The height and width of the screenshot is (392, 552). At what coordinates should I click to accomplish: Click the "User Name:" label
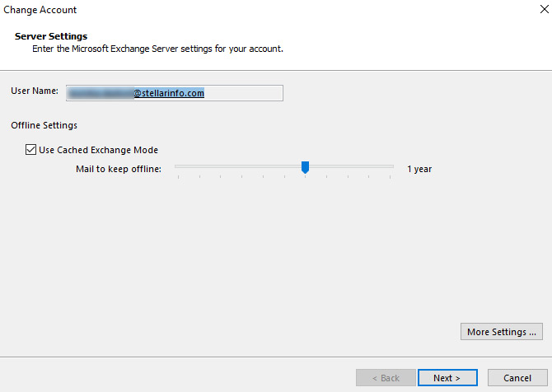click(35, 91)
